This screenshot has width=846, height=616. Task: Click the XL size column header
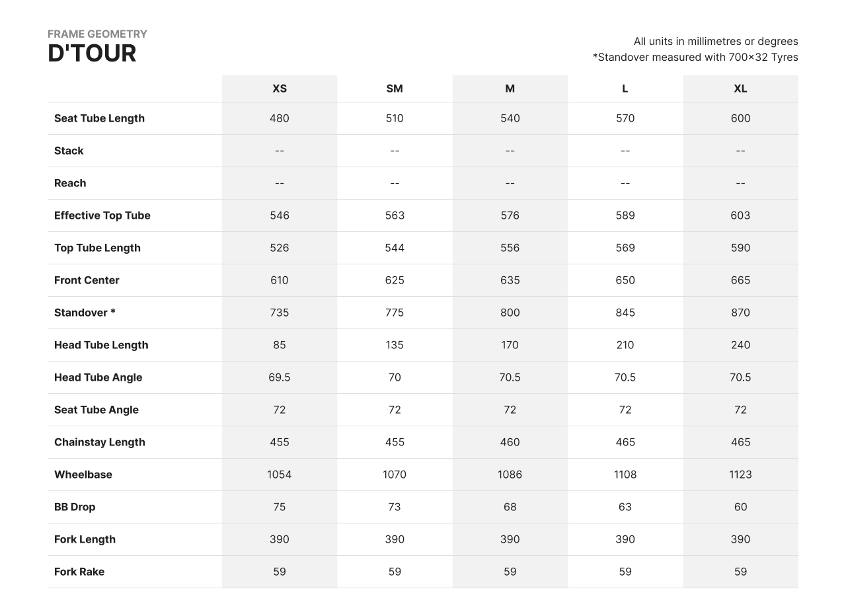click(740, 89)
